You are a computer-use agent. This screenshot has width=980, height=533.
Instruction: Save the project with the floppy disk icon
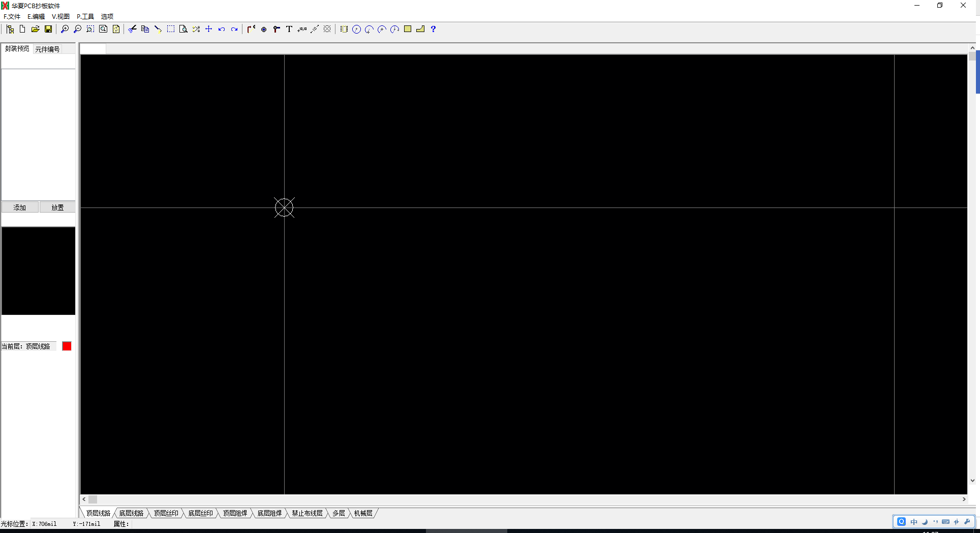pyautogui.click(x=48, y=29)
